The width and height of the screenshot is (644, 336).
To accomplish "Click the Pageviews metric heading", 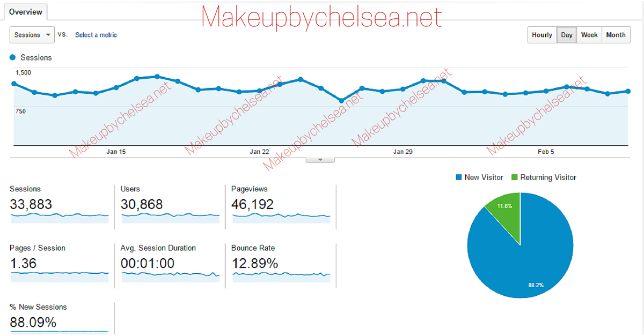I will click(x=250, y=189).
